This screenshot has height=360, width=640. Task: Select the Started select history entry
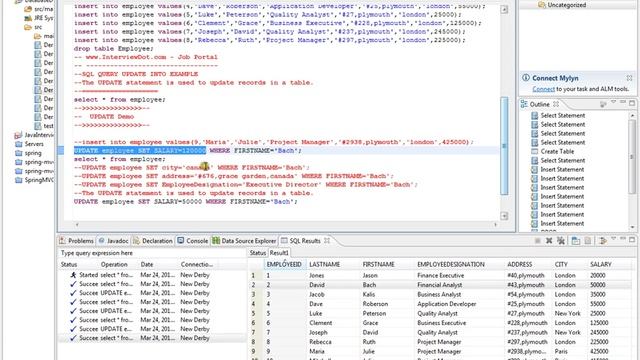tap(151, 275)
